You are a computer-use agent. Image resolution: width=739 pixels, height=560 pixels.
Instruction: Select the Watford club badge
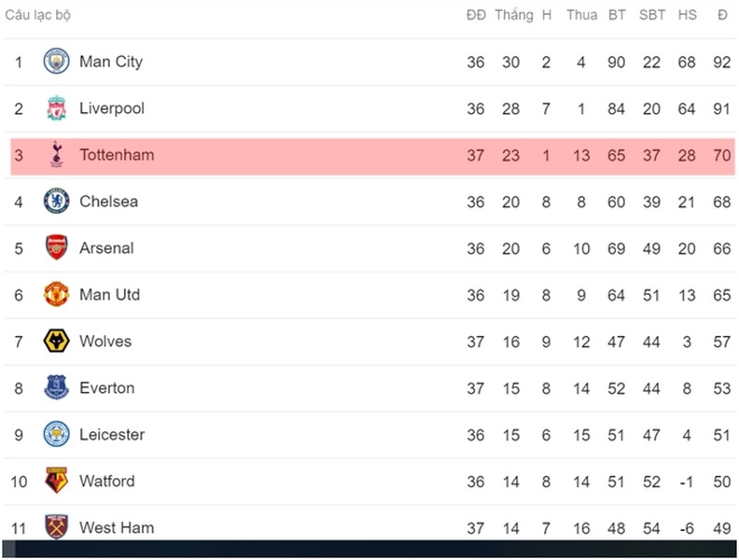[x=57, y=481]
